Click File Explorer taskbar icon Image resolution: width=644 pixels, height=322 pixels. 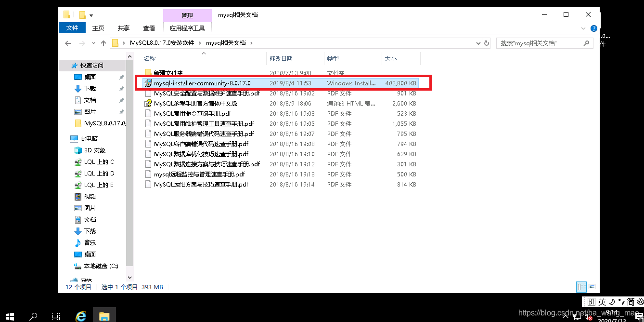[x=104, y=316]
